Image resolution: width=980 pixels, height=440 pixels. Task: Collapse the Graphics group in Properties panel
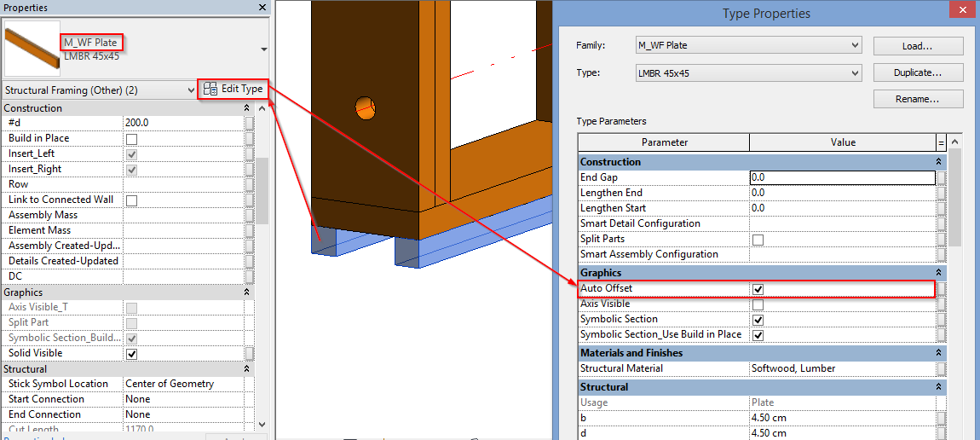(246, 292)
